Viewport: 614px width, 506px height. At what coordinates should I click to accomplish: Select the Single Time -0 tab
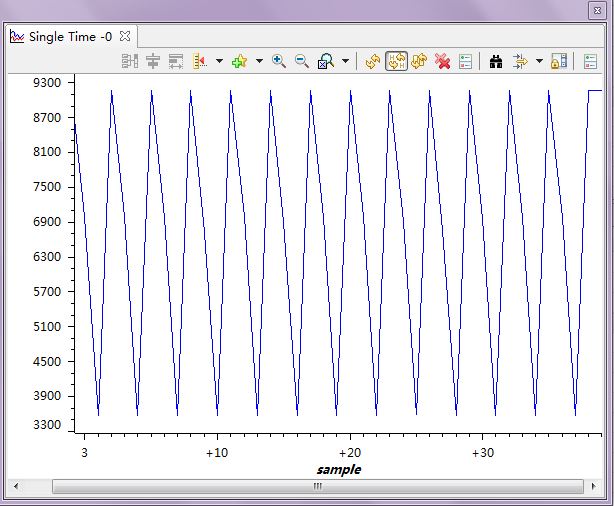70,37
